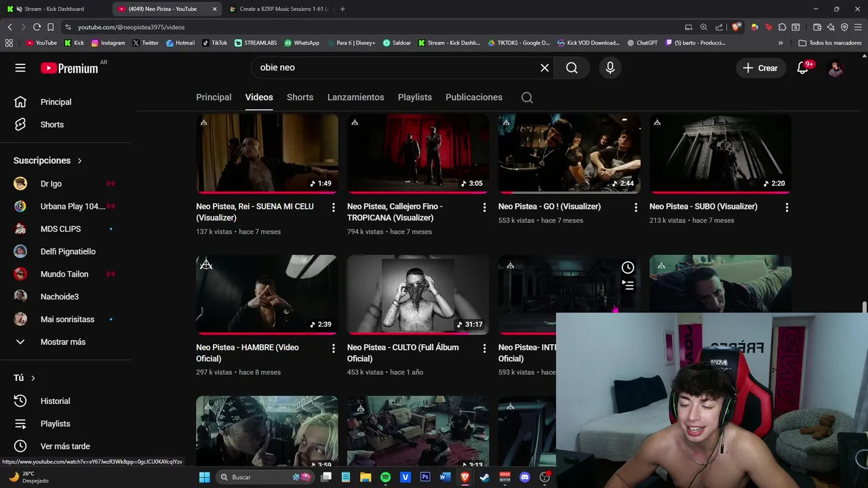Open options for GO ! Visualizer video
868x488 pixels.
(635, 207)
